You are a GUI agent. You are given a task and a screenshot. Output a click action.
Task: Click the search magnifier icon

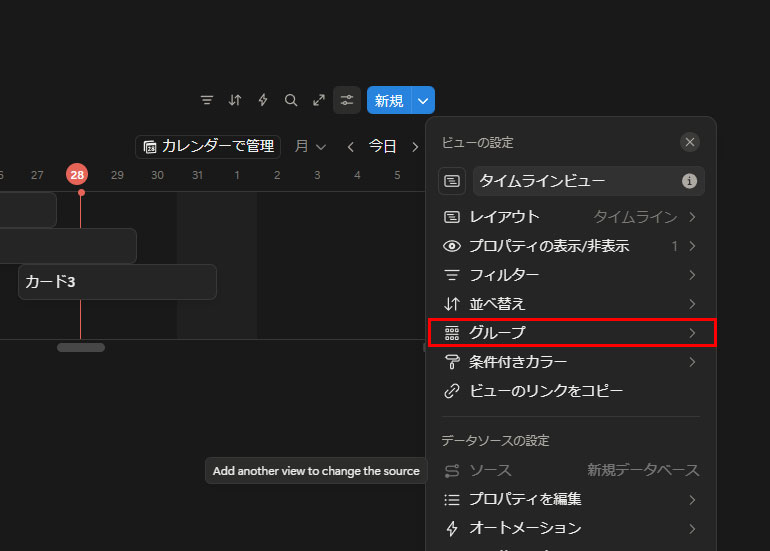291,100
